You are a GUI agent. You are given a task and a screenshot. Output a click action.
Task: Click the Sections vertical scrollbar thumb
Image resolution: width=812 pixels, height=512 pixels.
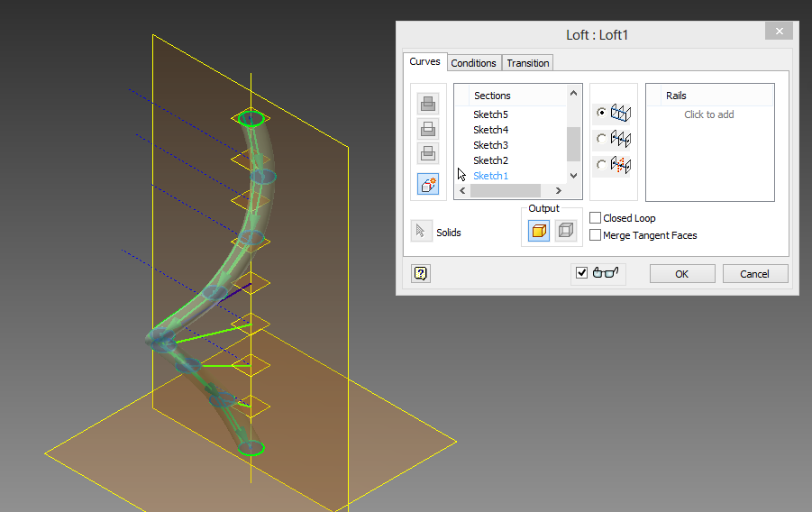(573, 144)
